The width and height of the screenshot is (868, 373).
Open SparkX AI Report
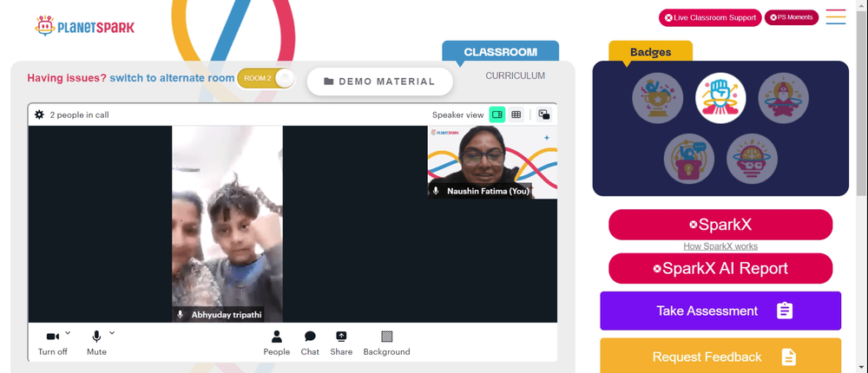click(x=720, y=268)
